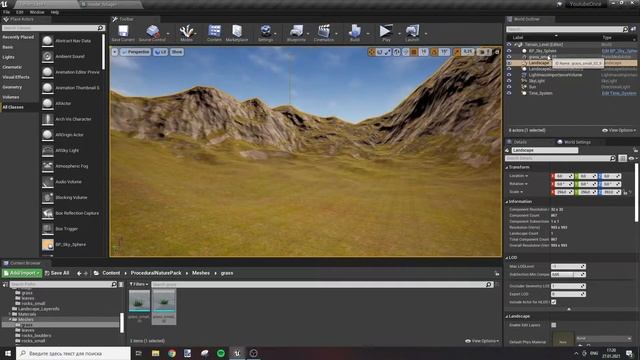Image resolution: width=640 pixels, height=360 pixels.
Task: Click the Atmospheric Fog actor icon
Action: point(47,166)
